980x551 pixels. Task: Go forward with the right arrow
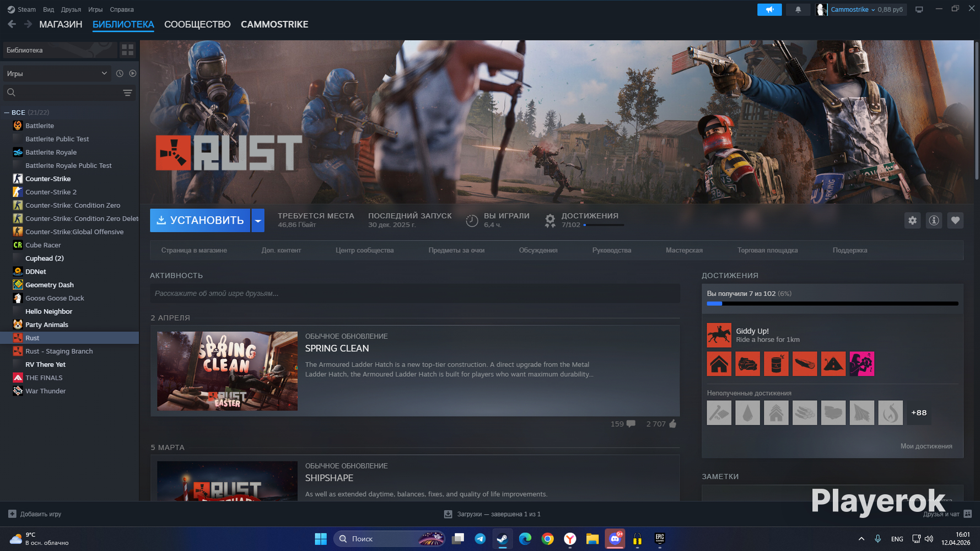(x=28, y=24)
